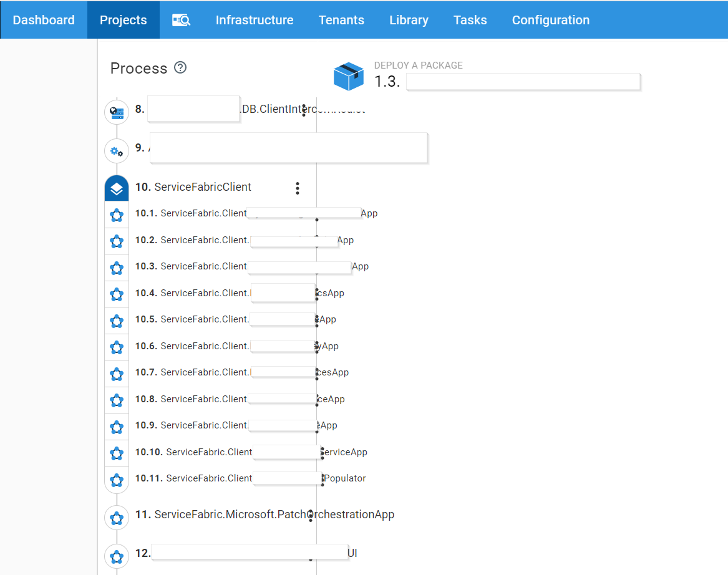Click the gear icon beside step 10.11

pos(116,480)
